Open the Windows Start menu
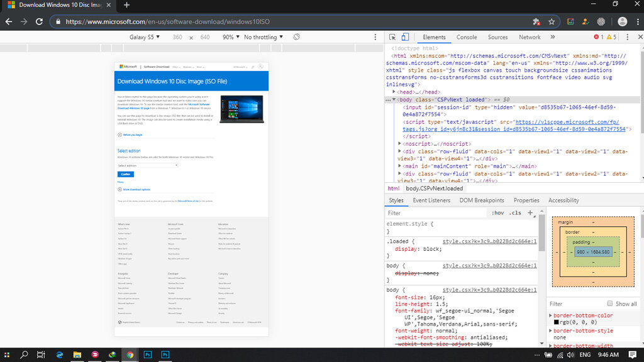The height and width of the screenshot is (362, 644). point(6,354)
